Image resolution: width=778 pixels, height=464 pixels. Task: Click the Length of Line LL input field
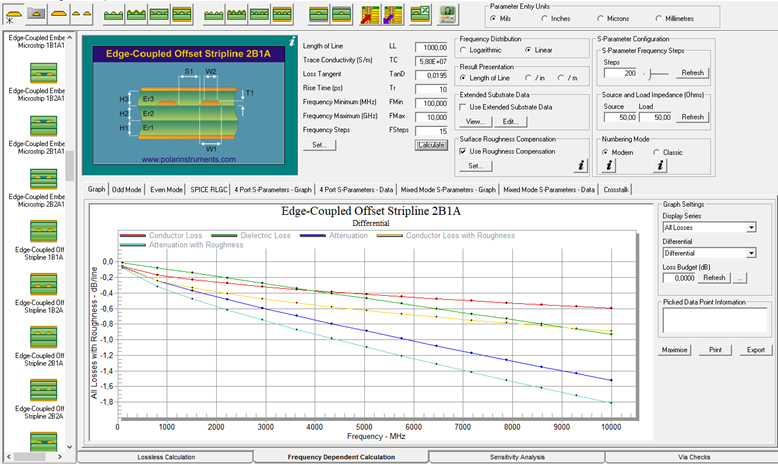tap(431, 48)
